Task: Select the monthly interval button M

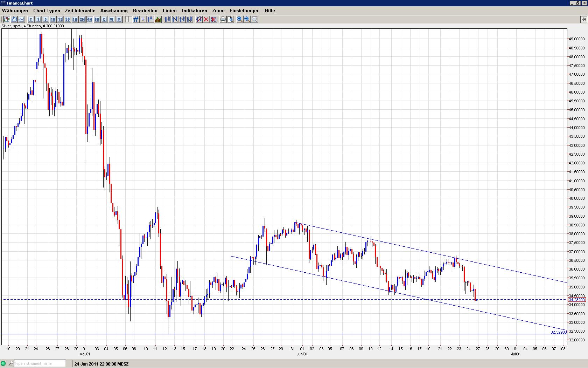Action: [x=119, y=19]
